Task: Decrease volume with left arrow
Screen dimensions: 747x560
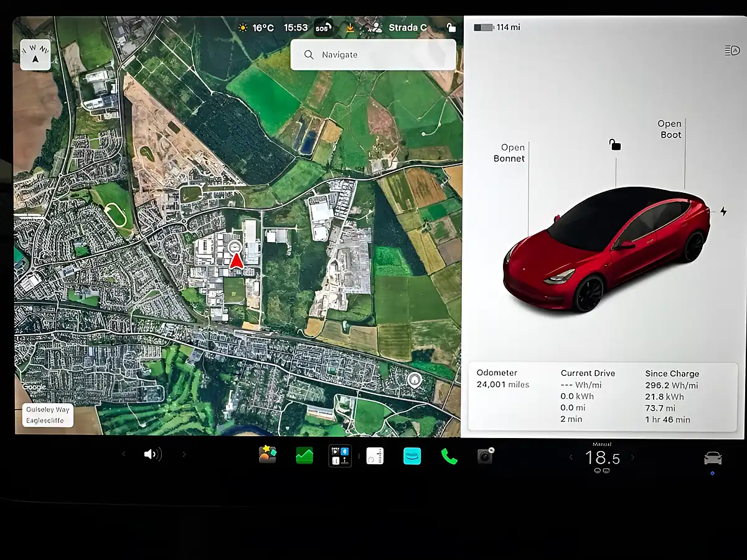Action: pos(123,454)
